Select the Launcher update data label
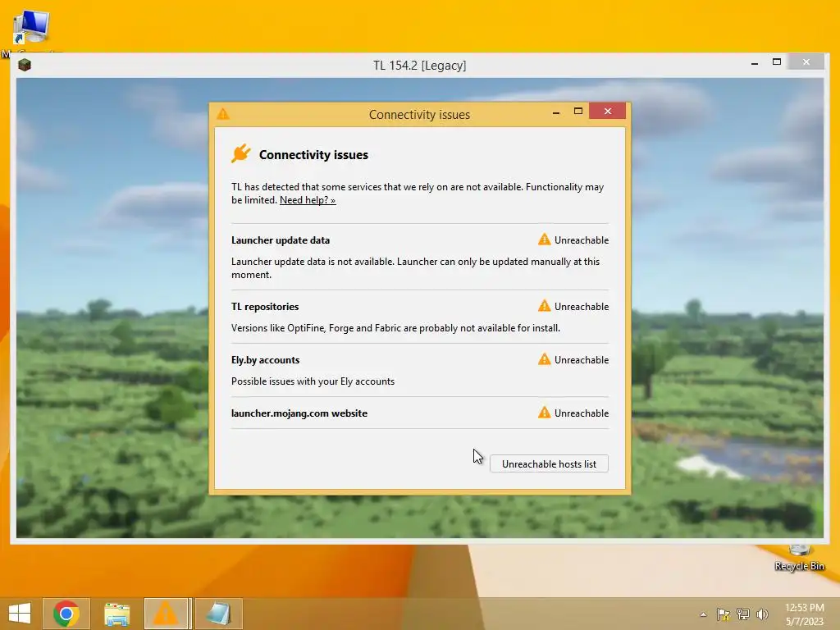Screen dimensions: 840x630 pos(281,240)
